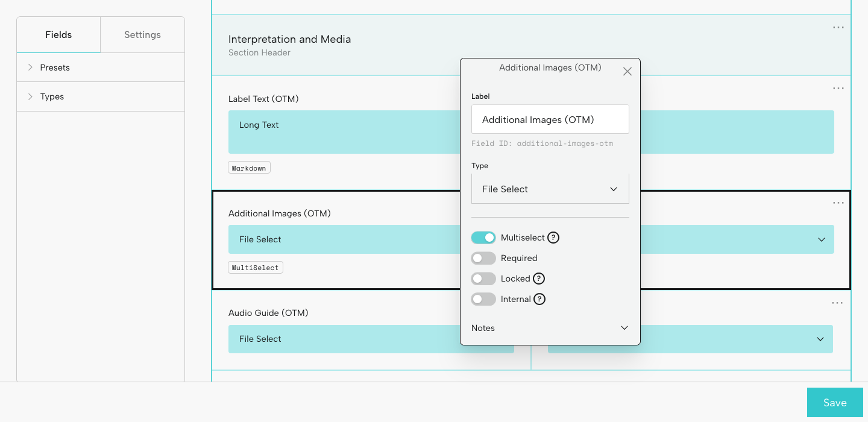Open the Additional Images row options menu
The width and height of the screenshot is (868, 422).
[x=838, y=203]
